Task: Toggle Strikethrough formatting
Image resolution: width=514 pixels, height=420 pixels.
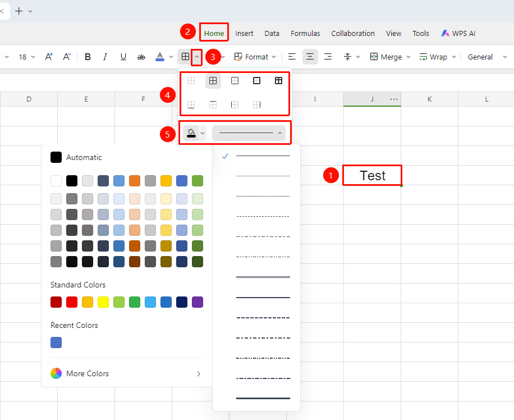Action: (141, 57)
